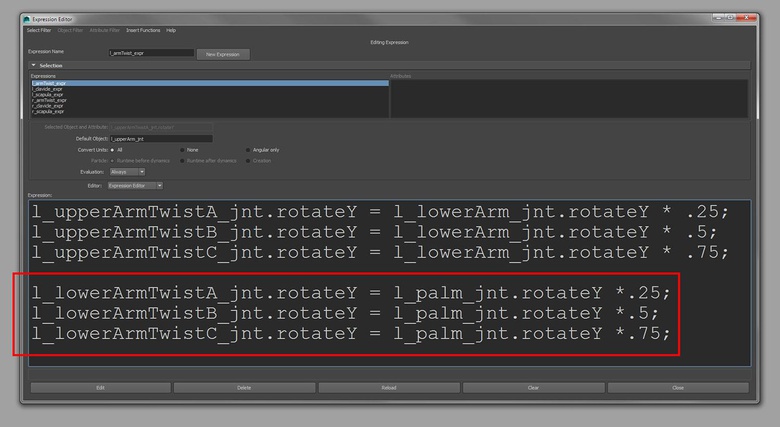Select l_armTwist_expr in the Expressions list

49,83
